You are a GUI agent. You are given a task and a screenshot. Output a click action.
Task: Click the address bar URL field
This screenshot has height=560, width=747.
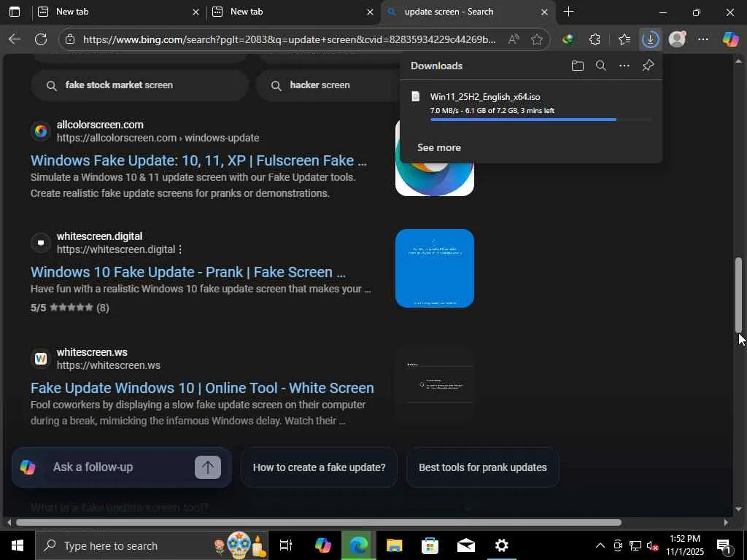pyautogui.click(x=289, y=39)
